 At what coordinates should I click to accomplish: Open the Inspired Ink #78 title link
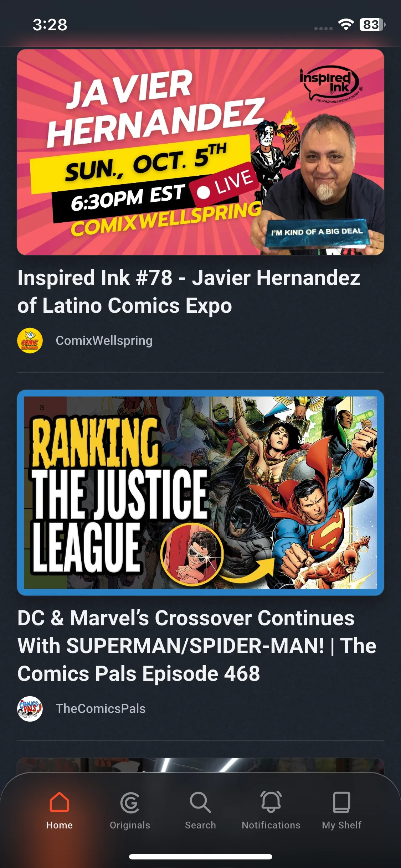[189, 292]
